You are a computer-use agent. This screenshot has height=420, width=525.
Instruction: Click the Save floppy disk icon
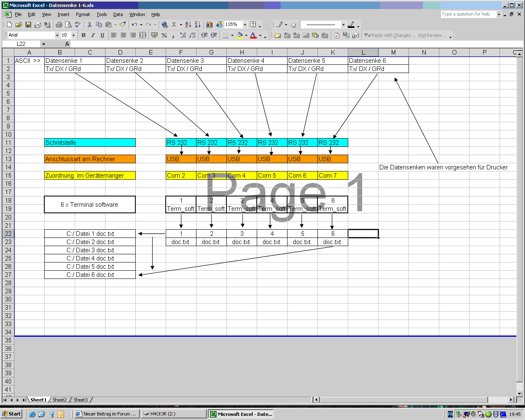tap(28, 25)
